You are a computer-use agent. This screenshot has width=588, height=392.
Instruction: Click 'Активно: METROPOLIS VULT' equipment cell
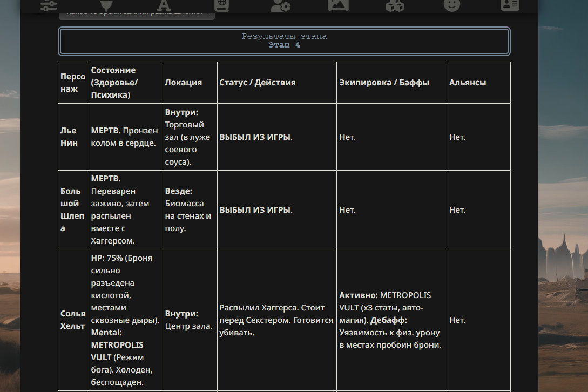tap(391, 320)
